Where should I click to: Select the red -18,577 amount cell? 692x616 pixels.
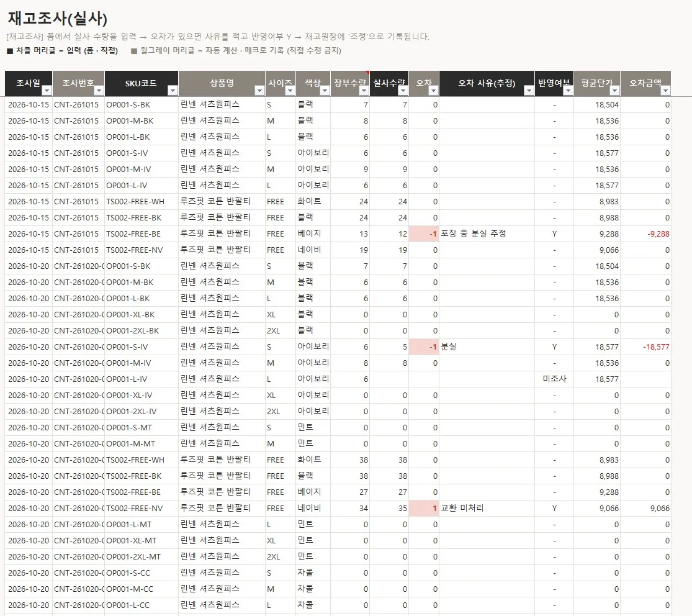point(645,346)
